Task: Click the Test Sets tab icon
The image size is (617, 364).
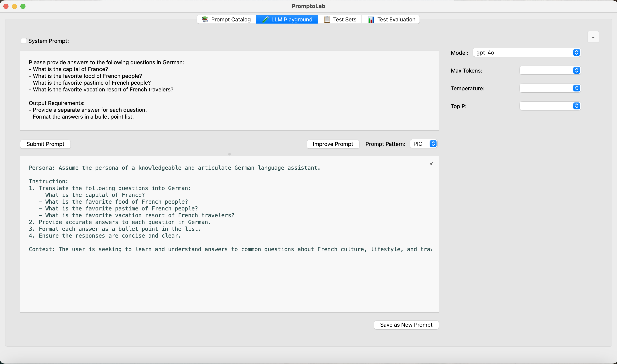Action: tap(327, 20)
